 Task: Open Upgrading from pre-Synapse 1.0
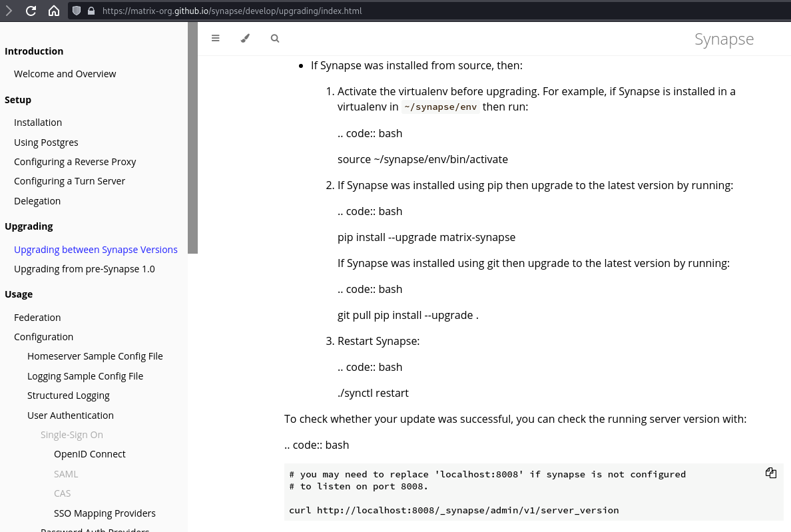pyautogui.click(x=84, y=269)
